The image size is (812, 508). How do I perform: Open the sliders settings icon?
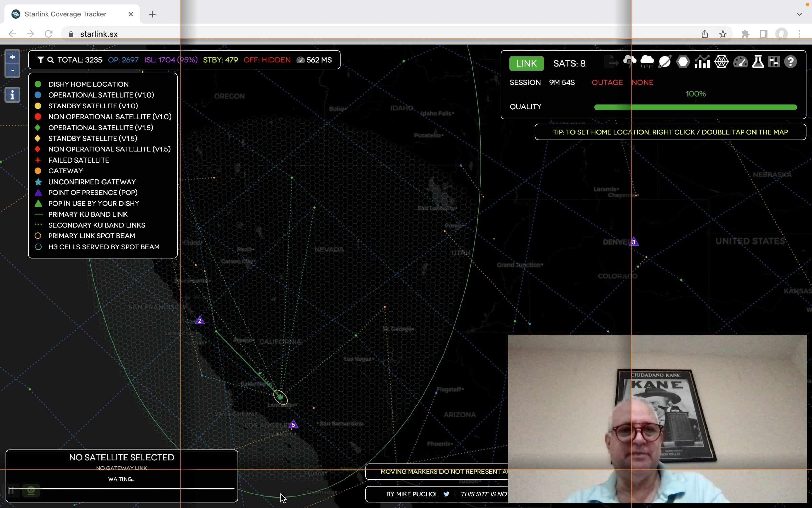click(x=774, y=62)
